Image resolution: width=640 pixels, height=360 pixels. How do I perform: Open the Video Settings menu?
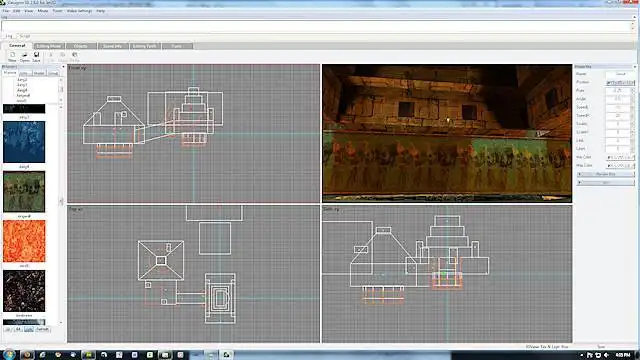pyautogui.click(x=79, y=11)
